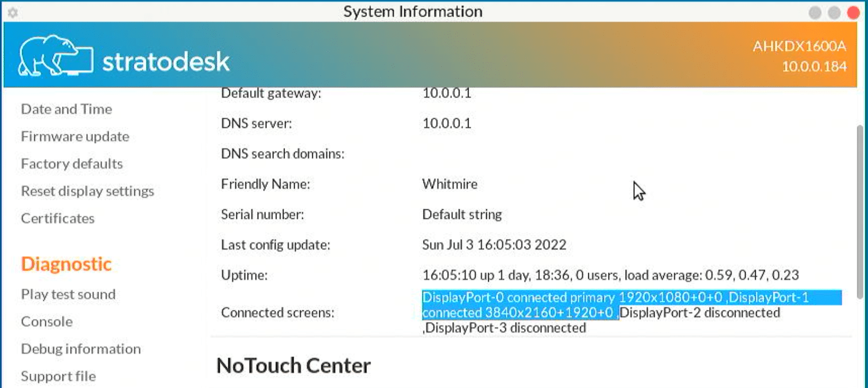Click the Friendly Name label

(265, 185)
